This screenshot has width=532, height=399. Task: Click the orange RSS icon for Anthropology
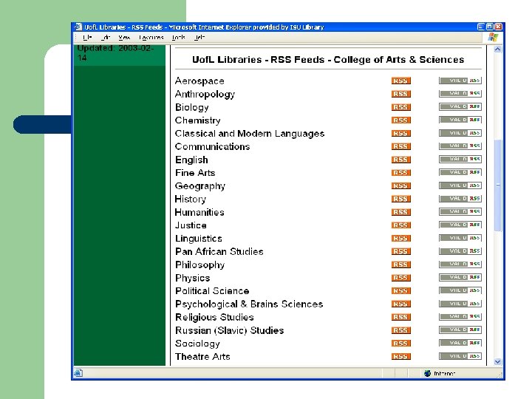(400, 94)
